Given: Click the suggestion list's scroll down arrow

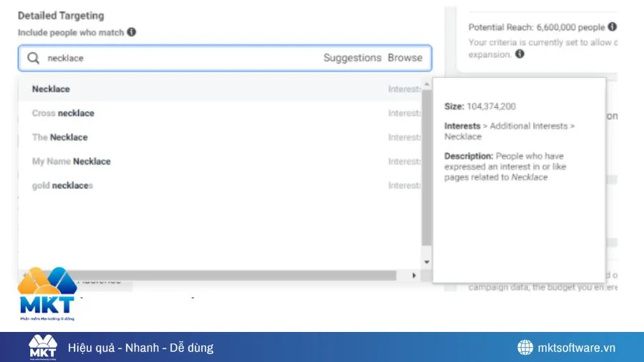Looking at the screenshot, I should 427,262.
